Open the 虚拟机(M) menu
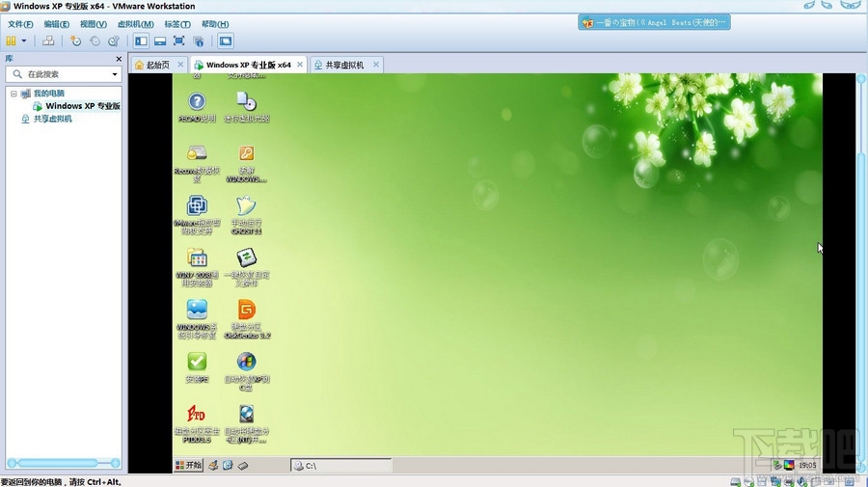868x487 pixels. pyautogui.click(x=136, y=24)
